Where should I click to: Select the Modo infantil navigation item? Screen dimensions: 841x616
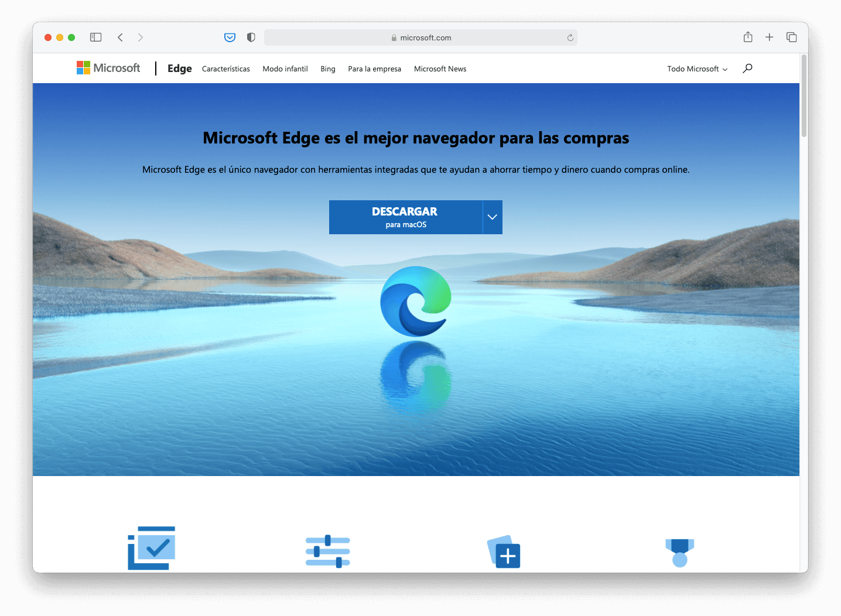pyautogui.click(x=285, y=69)
